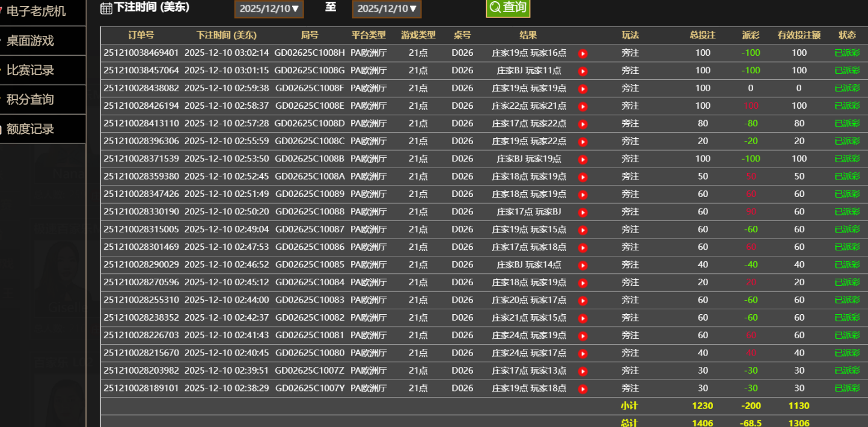Click order number 251210028189101

point(141,388)
